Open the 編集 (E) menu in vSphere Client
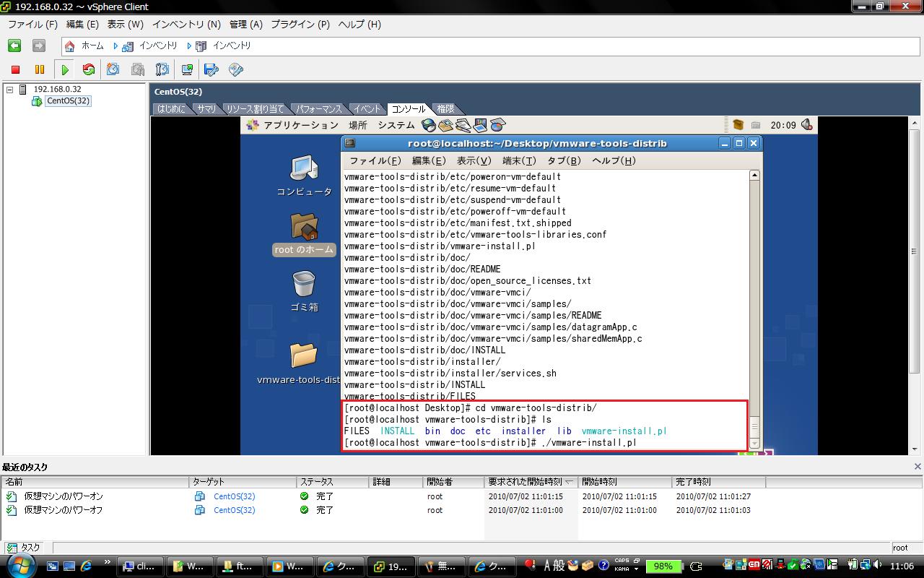924x578 pixels. pos(82,25)
